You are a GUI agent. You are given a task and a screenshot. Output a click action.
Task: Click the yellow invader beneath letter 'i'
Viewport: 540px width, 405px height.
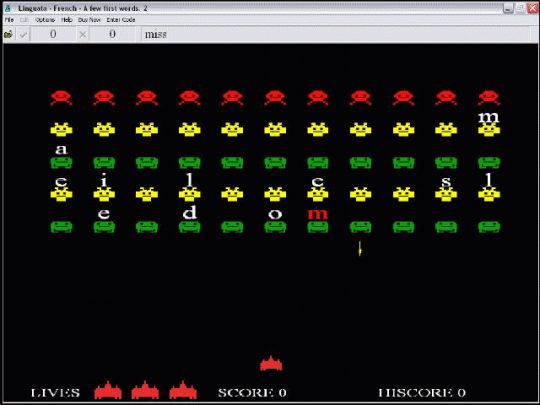pyautogui.click(x=104, y=195)
